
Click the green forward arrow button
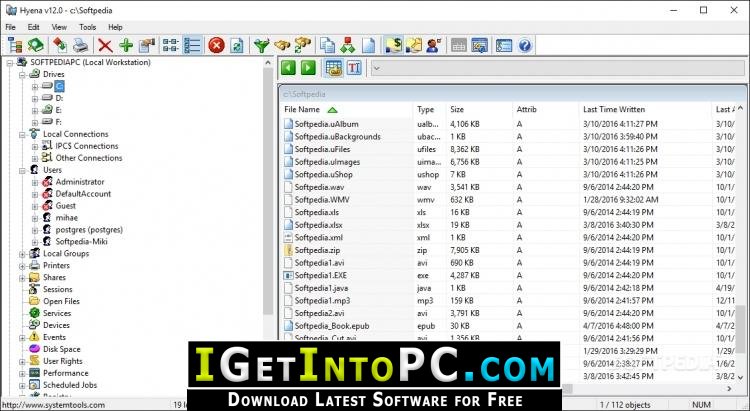click(308, 68)
